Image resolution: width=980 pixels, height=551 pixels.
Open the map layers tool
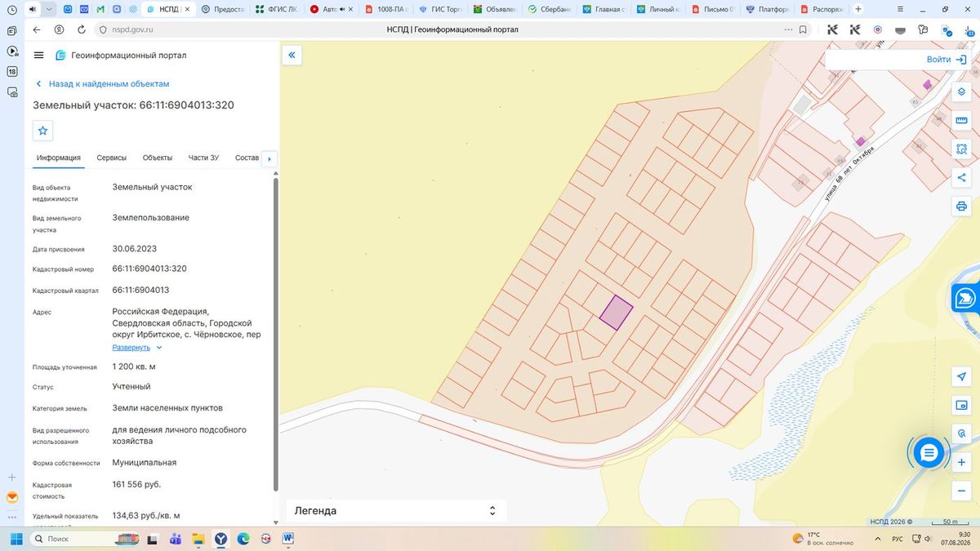[961, 91]
